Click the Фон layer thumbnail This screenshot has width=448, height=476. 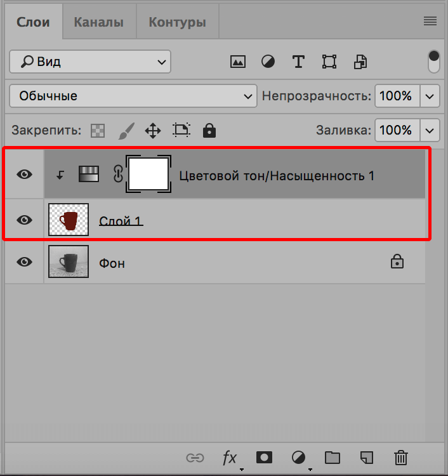coord(69,261)
